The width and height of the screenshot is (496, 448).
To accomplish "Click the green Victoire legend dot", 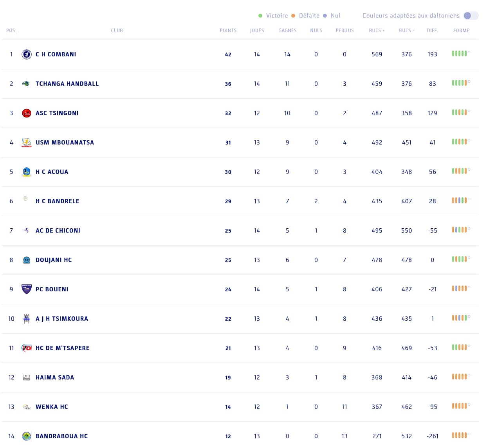I will [x=260, y=16].
